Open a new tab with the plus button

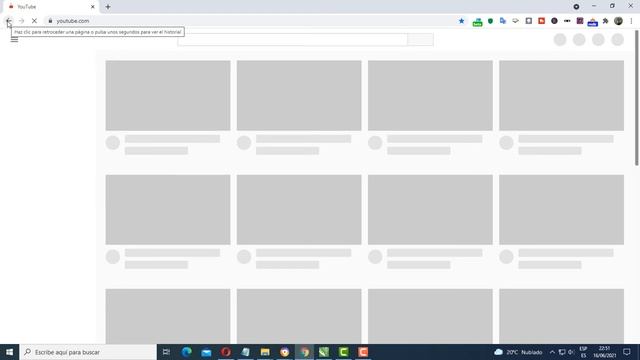tap(108, 7)
